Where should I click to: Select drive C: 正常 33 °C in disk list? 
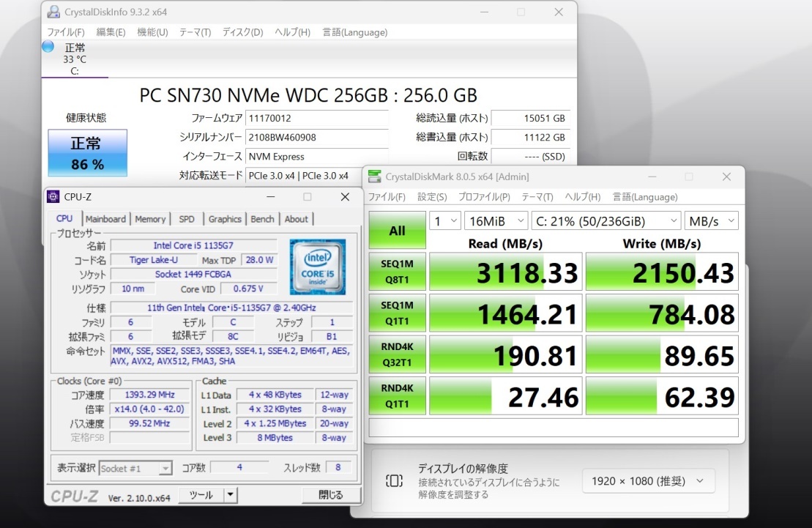tap(75, 59)
